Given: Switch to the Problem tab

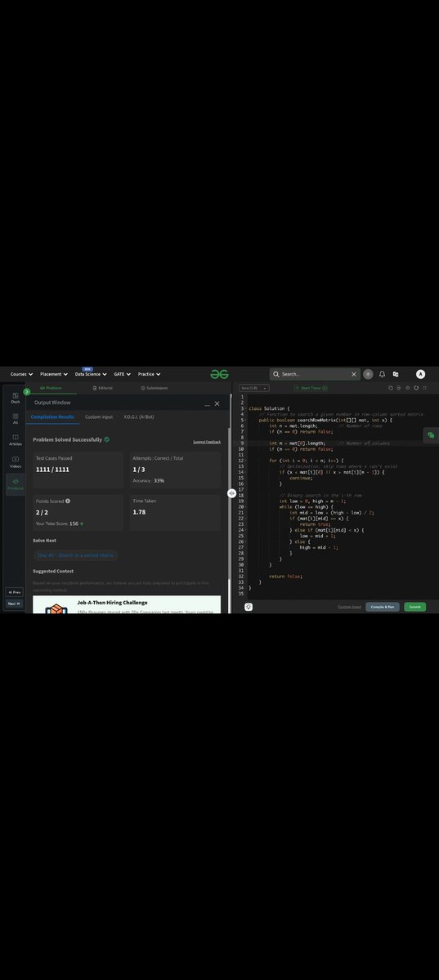Looking at the screenshot, I should click(x=51, y=388).
